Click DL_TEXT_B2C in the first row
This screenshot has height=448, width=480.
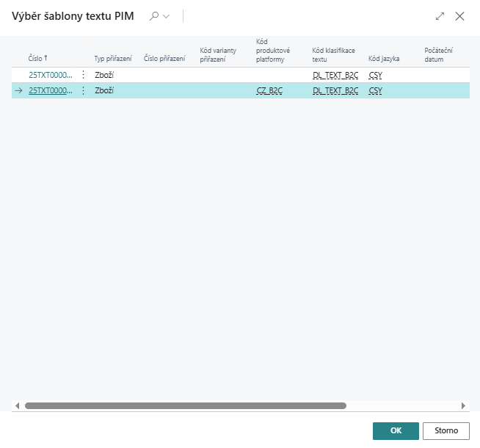coord(335,75)
